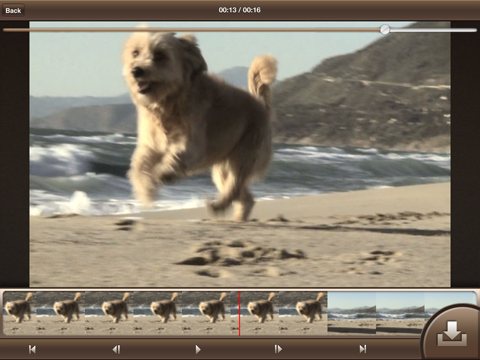Play the video

coord(198,349)
